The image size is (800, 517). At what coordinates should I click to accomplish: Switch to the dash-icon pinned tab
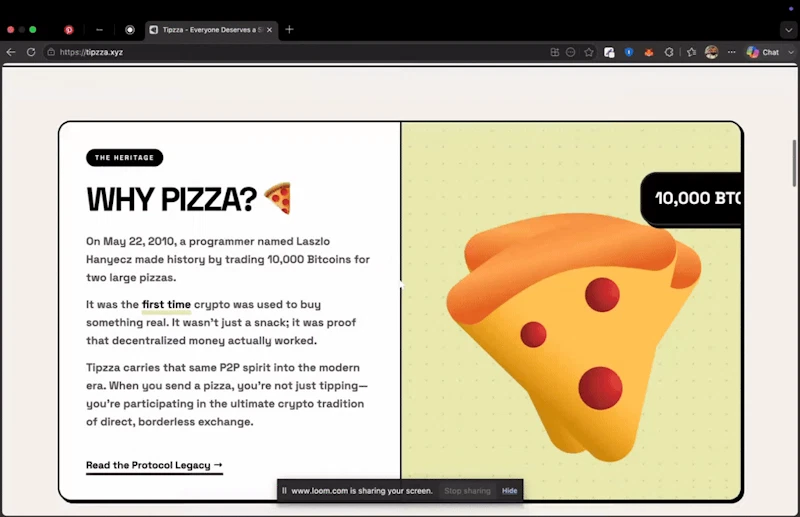99,30
